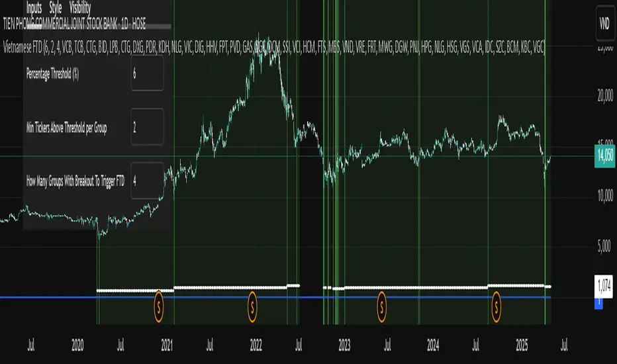Switch to the Visibility tab
Screen dimensions: 617x364
(80, 7)
